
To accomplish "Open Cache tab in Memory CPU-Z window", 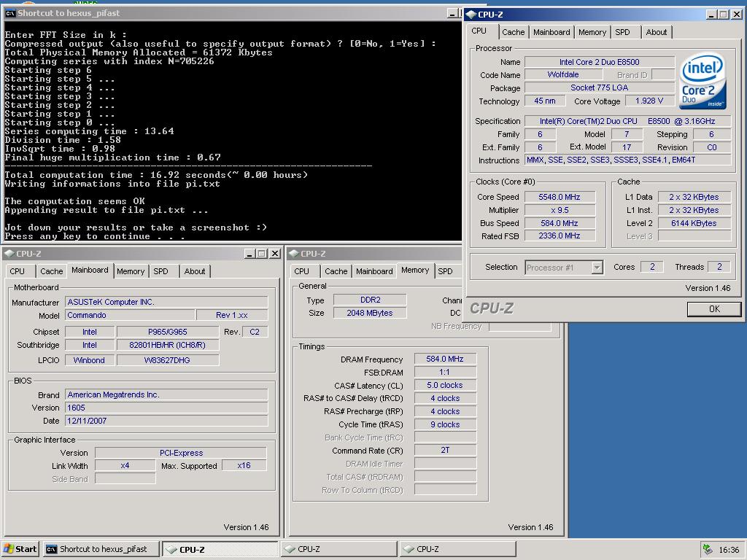I will point(336,271).
